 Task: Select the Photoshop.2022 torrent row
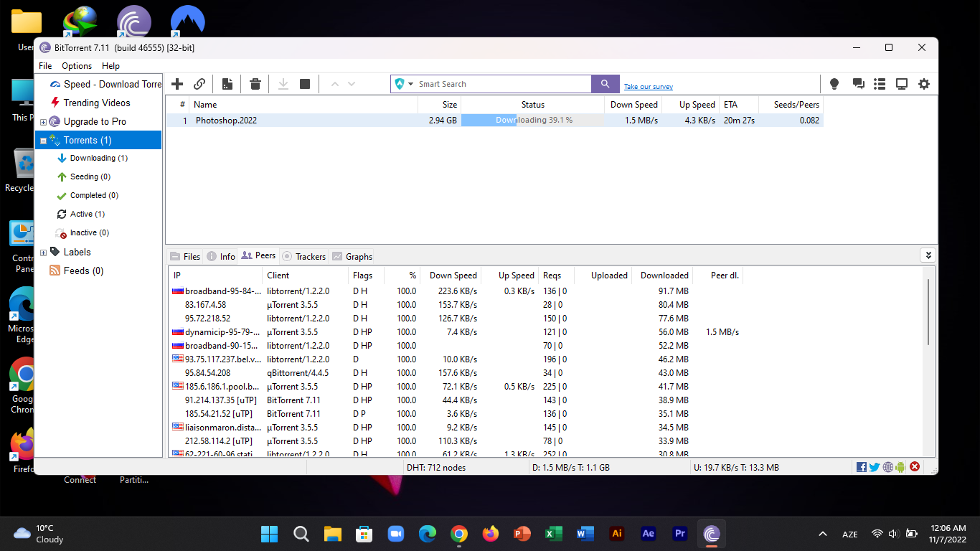click(494, 121)
